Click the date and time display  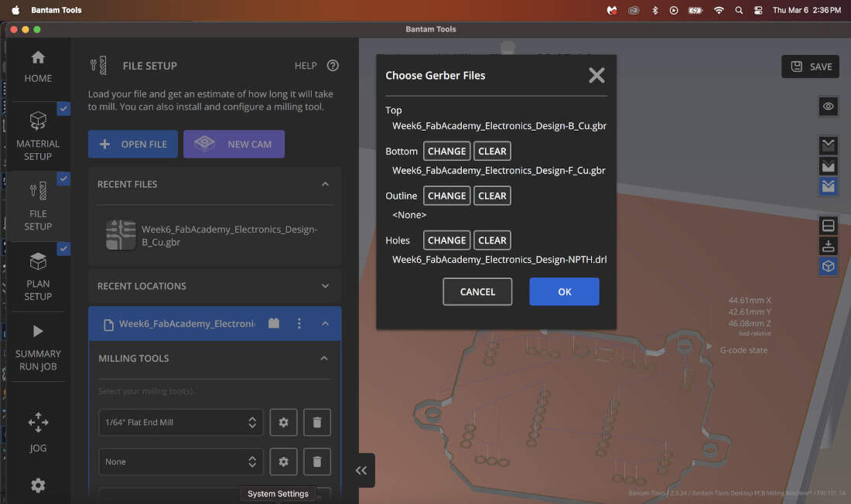pos(806,10)
